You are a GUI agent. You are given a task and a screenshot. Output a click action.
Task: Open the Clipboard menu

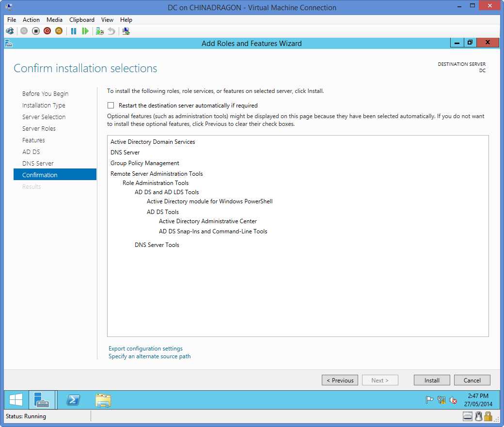(82, 19)
